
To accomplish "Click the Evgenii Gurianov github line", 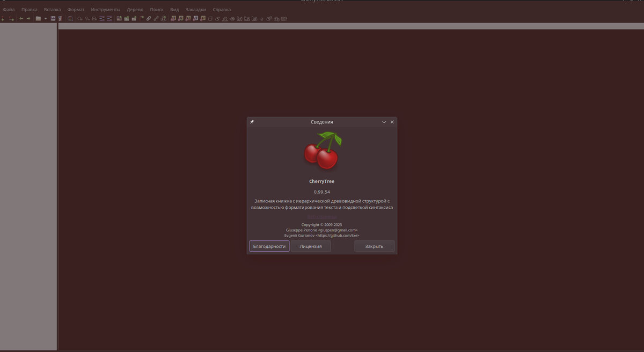I will click(322, 236).
